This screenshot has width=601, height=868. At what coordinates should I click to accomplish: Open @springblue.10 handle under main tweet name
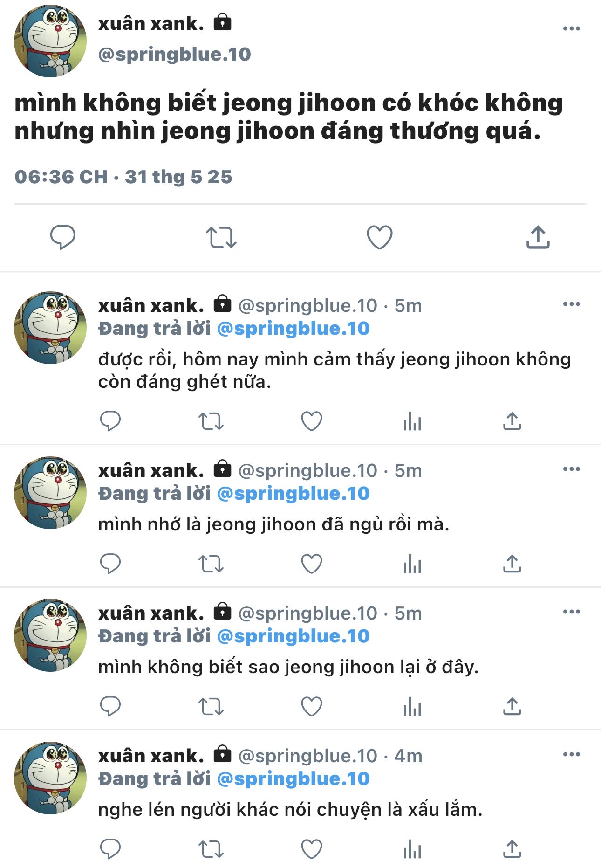175,55
